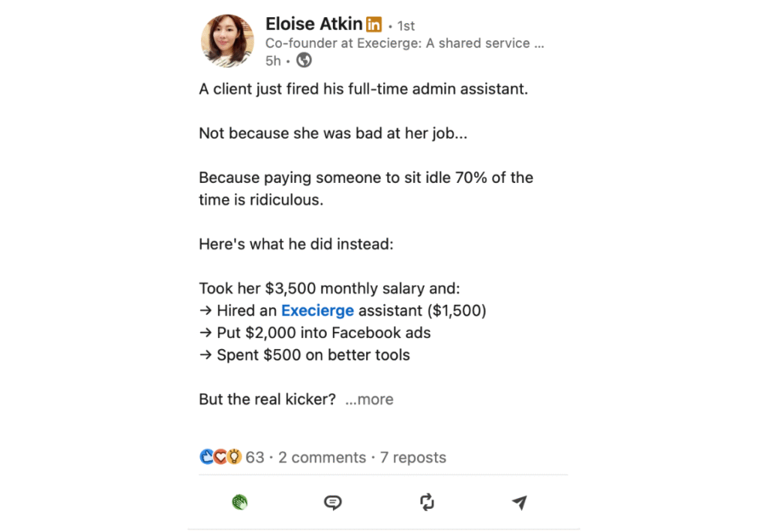Viewport: 768px width, 532px height.
Task: Open the Repost arrows menu
Action: point(427,502)
